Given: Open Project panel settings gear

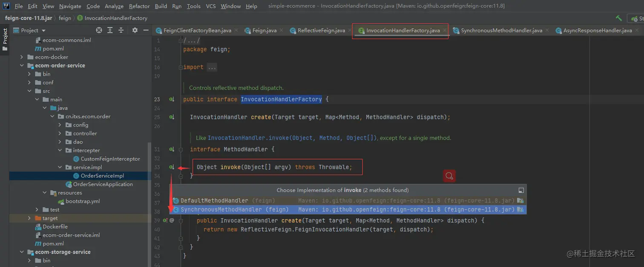Looking at the screenshot, I should (135, 30).
